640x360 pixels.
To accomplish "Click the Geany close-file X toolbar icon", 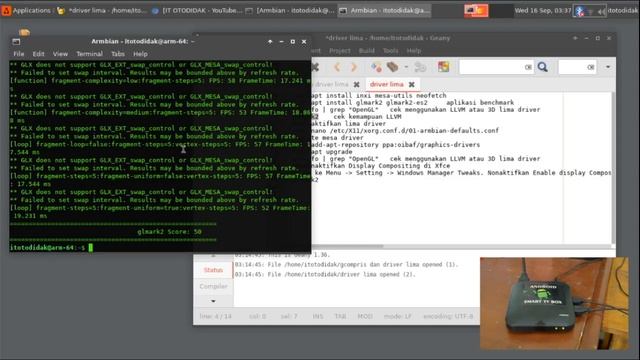I will pyautogui.click(x=315, y=67).
